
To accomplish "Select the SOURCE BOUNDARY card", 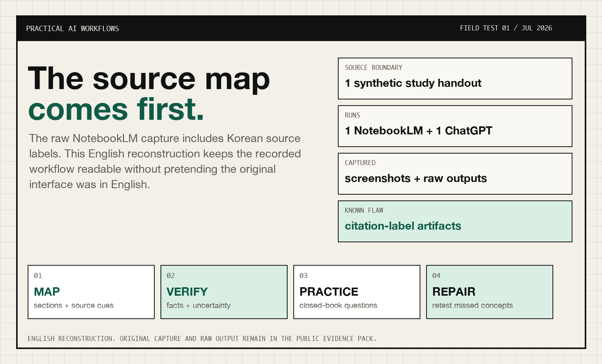I will point(455,78).
